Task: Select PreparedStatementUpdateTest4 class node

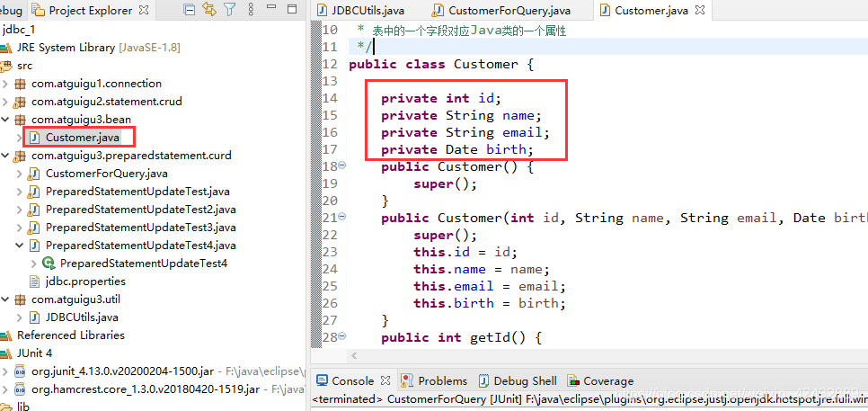Action: coord(144,264)
